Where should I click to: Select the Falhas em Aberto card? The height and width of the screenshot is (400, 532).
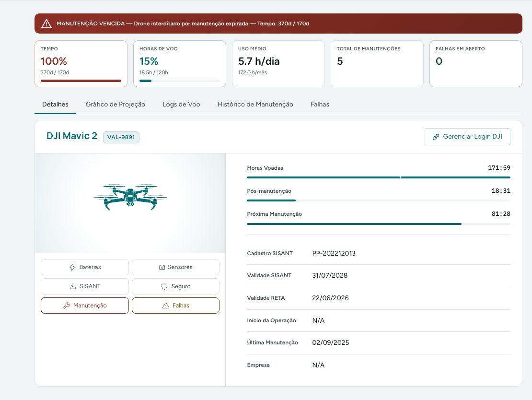point(475,64)
